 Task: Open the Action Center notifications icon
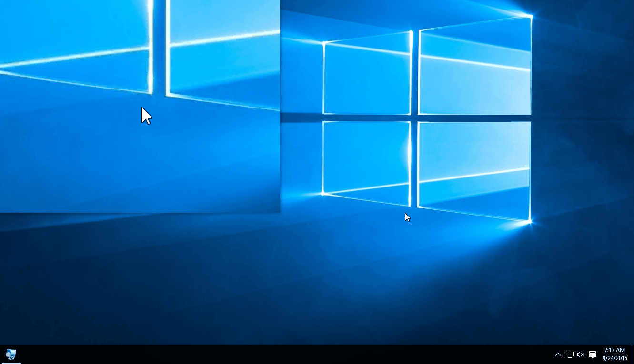[x=593, y=354]
